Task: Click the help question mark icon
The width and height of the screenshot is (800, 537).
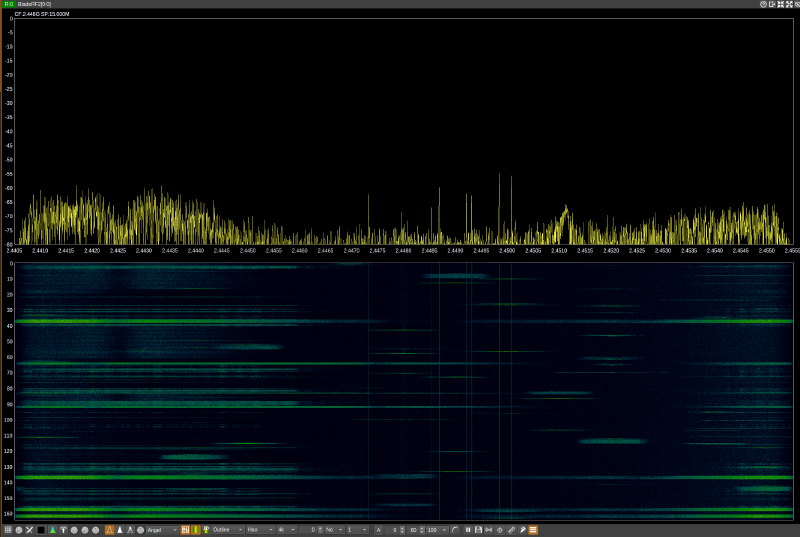Action: pyautogui.click(x=763, y=4)
